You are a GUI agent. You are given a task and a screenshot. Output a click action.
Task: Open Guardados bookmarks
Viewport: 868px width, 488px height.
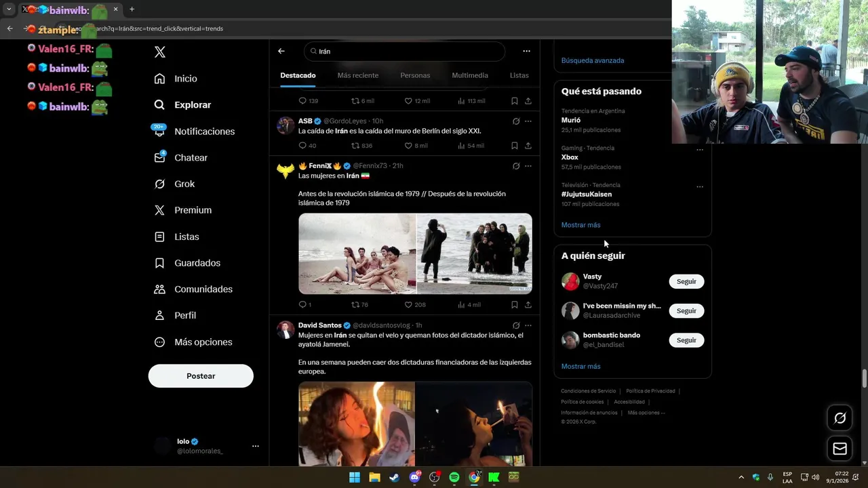click(187, 263)
